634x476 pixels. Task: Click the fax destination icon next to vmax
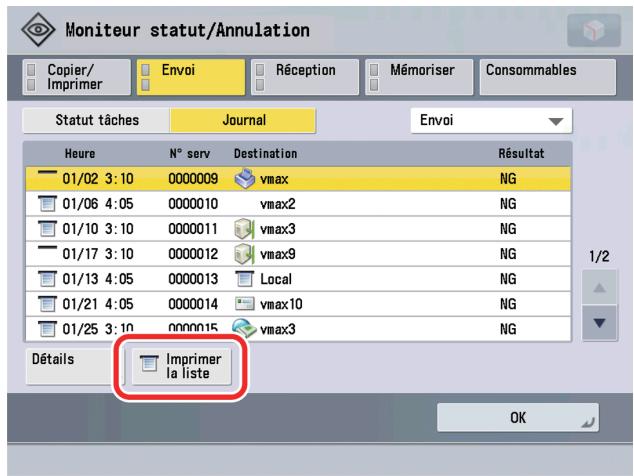point(245,178)
